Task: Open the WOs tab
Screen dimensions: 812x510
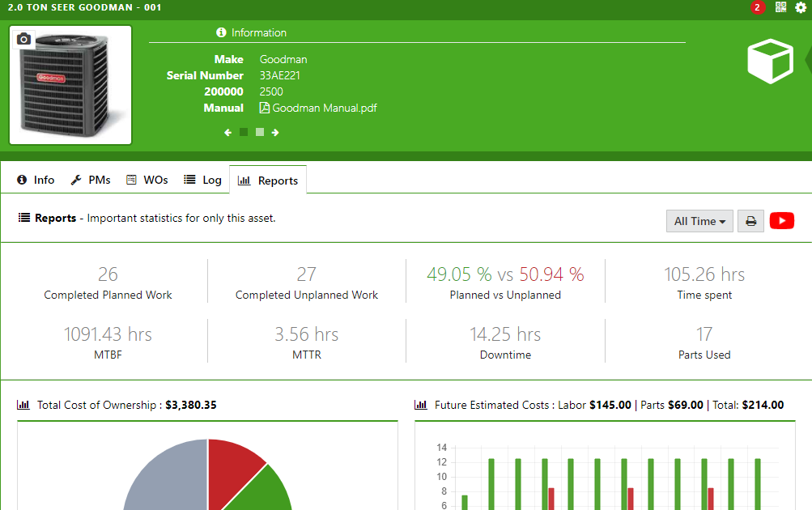Action: click(x=147, y=180)
